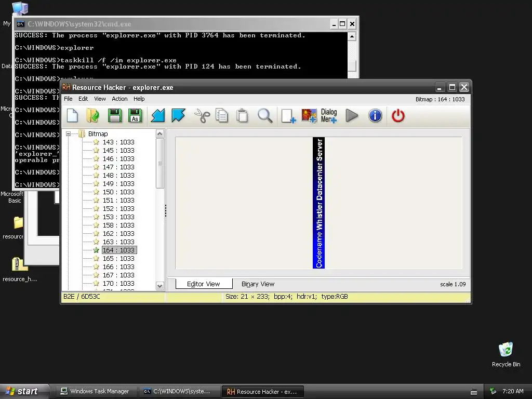This screenshot has width=532, height=399.
Task: Select bitmap resource 167 : 1033
Action: pyautogui.click(x=118, y=275)
